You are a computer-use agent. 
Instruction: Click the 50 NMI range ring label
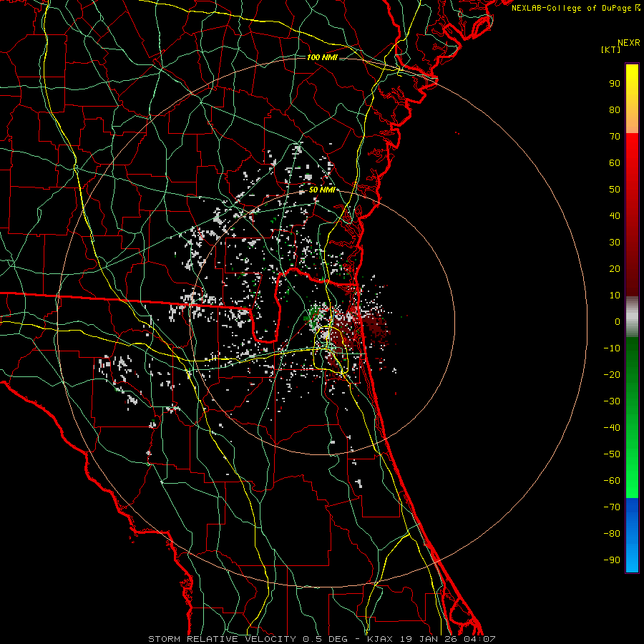click(x=323, y=190)
